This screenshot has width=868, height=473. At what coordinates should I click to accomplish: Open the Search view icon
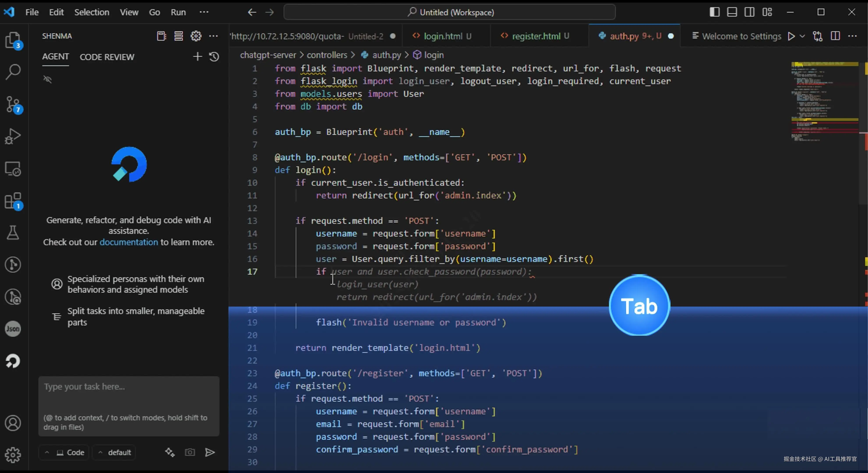point(13,72)
